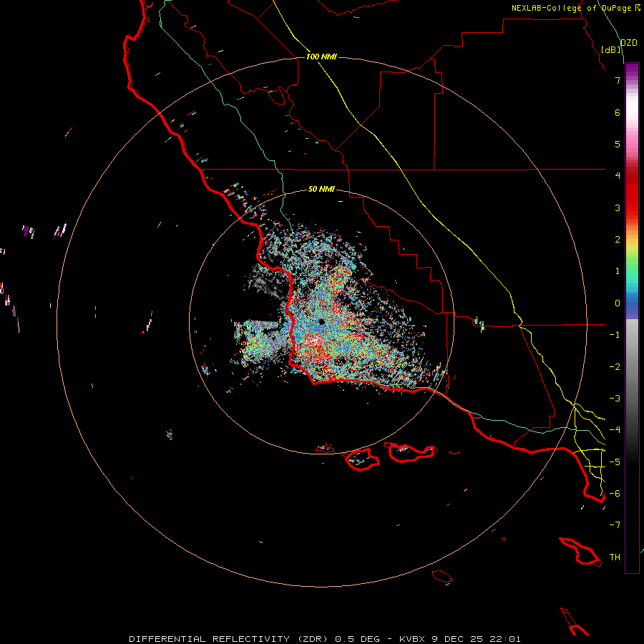This screenshot has height=644, width=644.
Task: Click the positive '4' color scale value
Action: 618,176
